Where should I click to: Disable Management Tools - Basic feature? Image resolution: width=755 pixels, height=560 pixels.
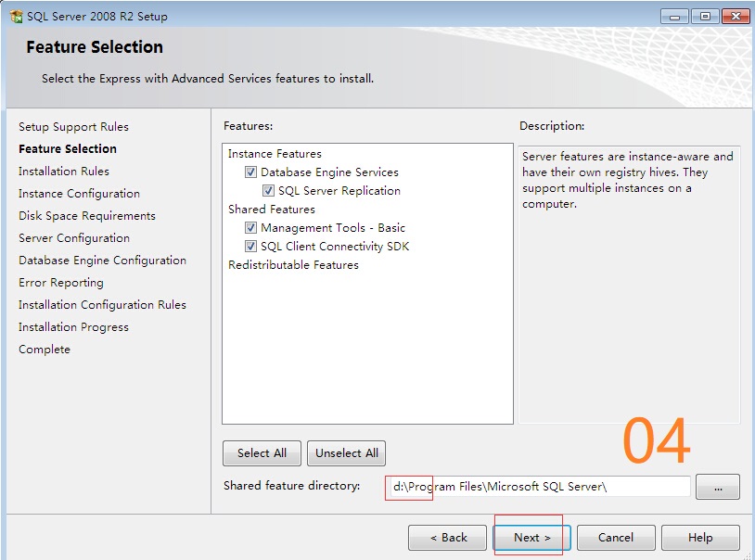tap(250, 228)
